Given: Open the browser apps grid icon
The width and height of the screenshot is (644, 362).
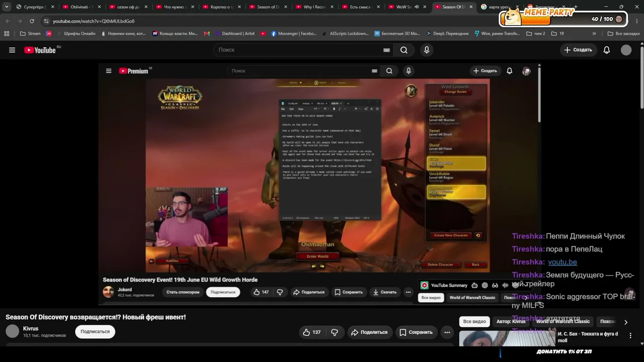Looking at the screenshot, I should pyautogui.click(x=7, y=34).
